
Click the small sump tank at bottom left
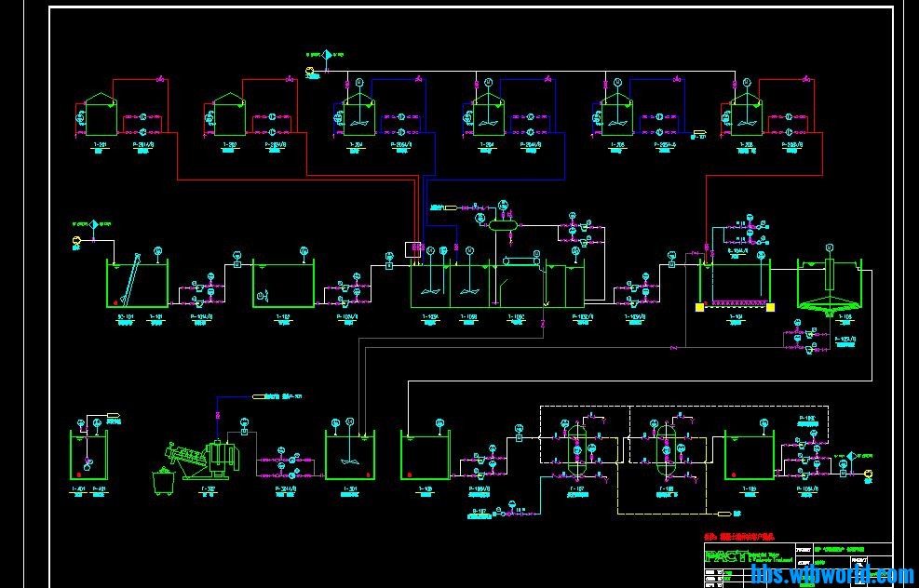coord(88,456)
